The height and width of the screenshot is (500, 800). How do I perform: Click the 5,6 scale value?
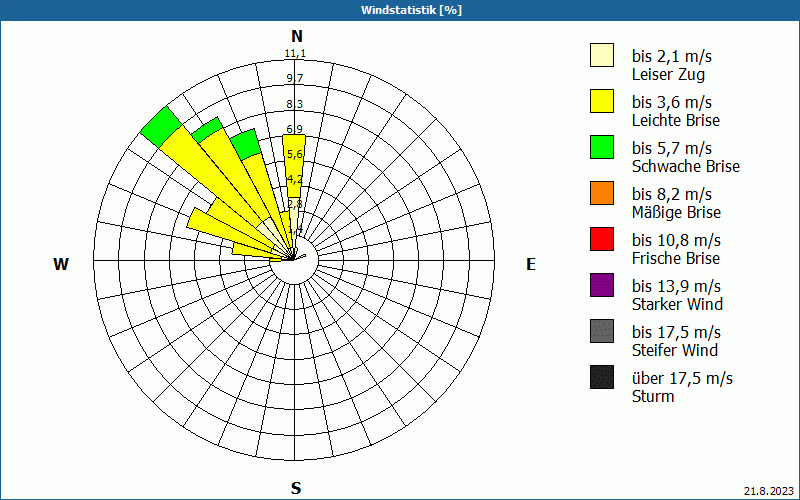[x=295, y=154]
